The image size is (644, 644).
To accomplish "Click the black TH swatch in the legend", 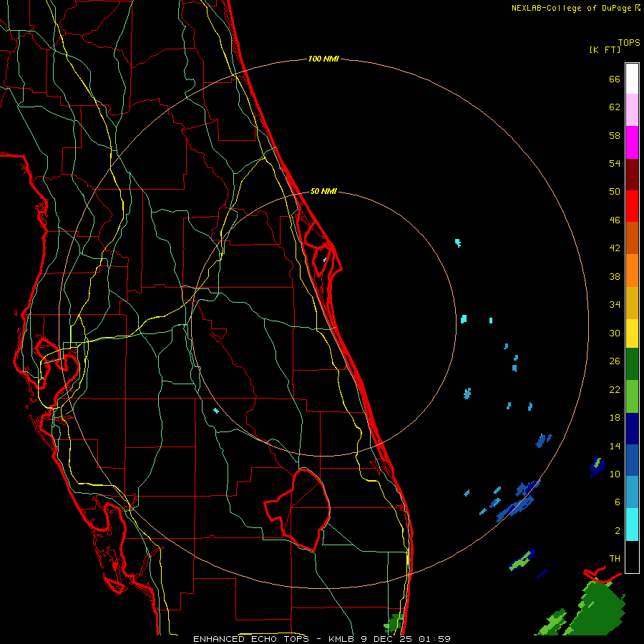I will click(632, 557).
